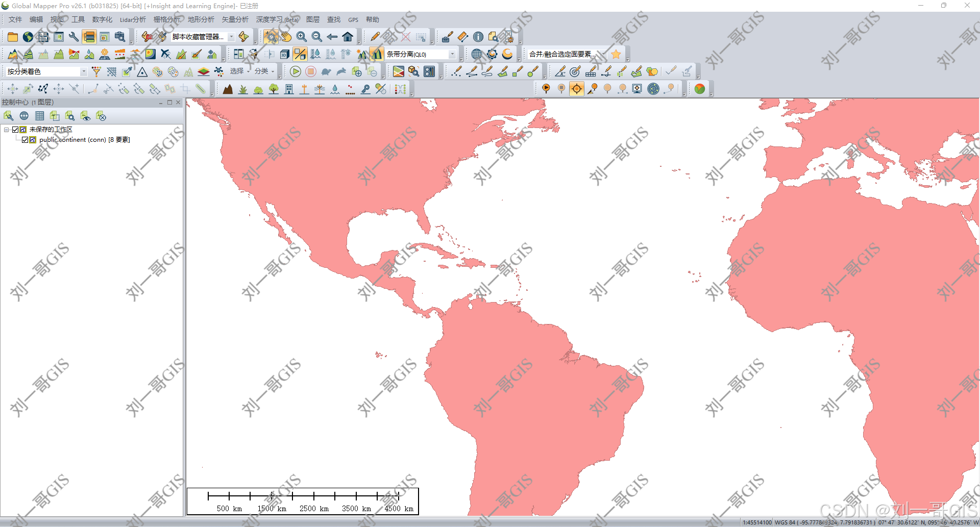The width and height of the screenshot is (980, 527).
Task: Uncheck the 未保存的工作区 workspace checkbox
Action: [15, 130]
